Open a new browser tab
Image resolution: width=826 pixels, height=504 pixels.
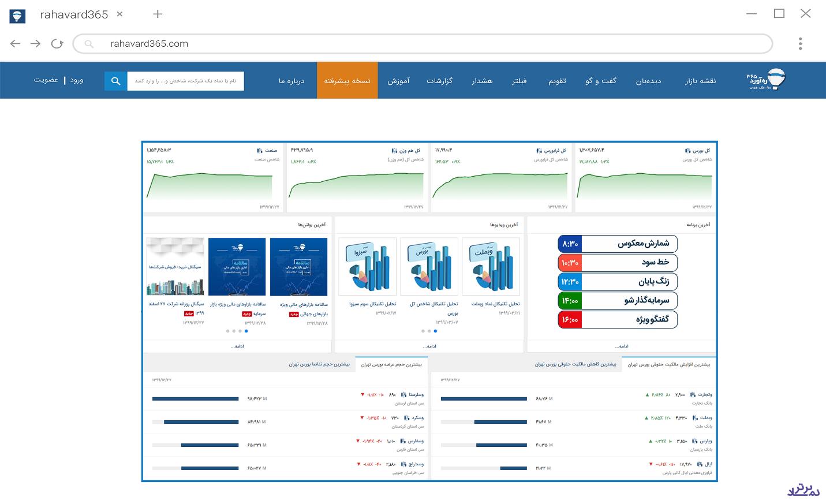pos(158,14)
